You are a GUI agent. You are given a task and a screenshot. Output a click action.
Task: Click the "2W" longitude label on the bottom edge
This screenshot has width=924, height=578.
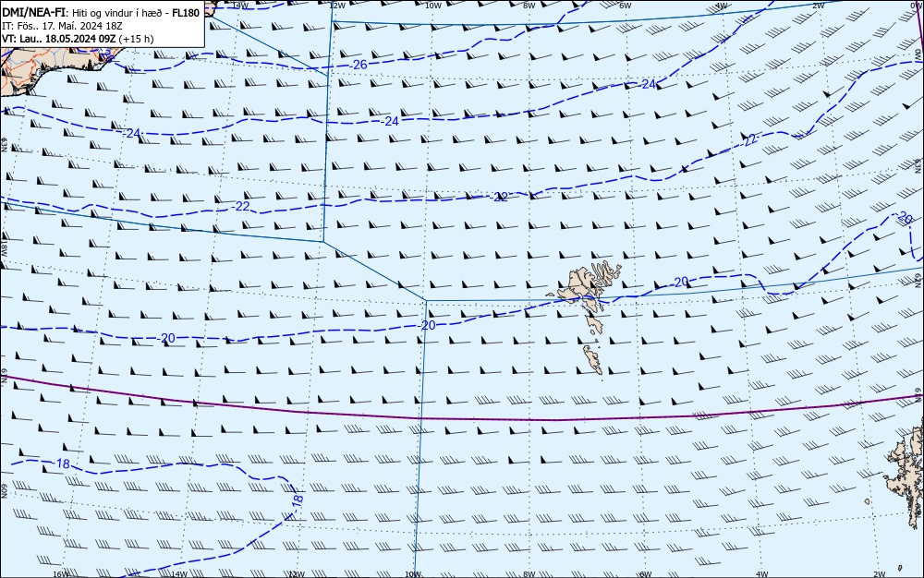coord(880,574)
